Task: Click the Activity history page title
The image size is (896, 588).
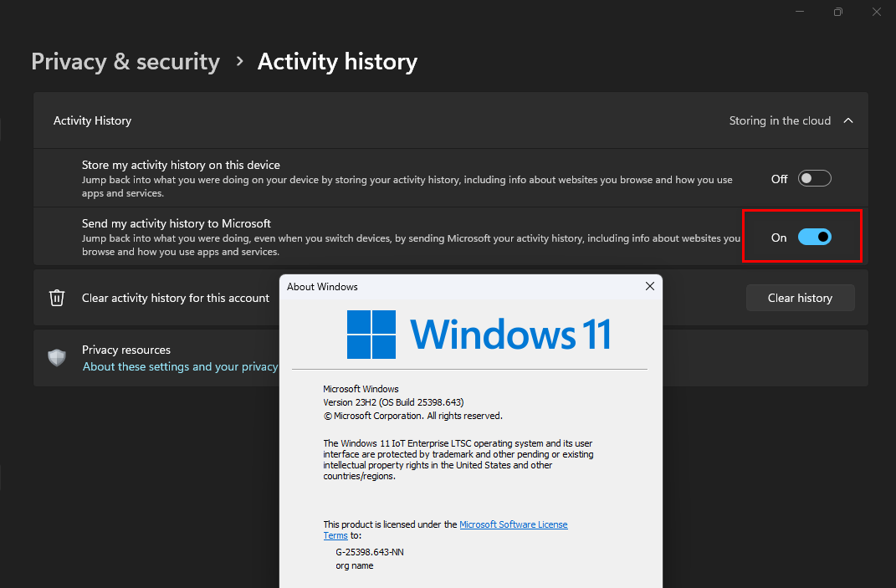Action: (x=337, y=62)
